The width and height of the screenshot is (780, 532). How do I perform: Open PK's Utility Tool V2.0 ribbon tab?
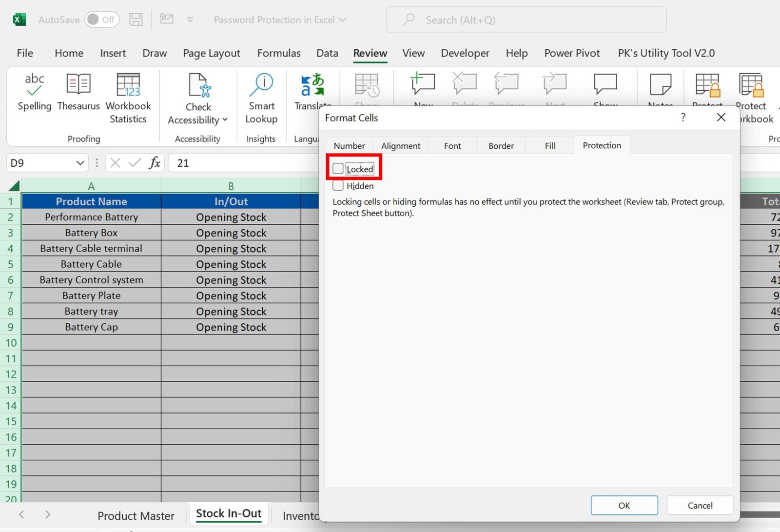(666, 53)
